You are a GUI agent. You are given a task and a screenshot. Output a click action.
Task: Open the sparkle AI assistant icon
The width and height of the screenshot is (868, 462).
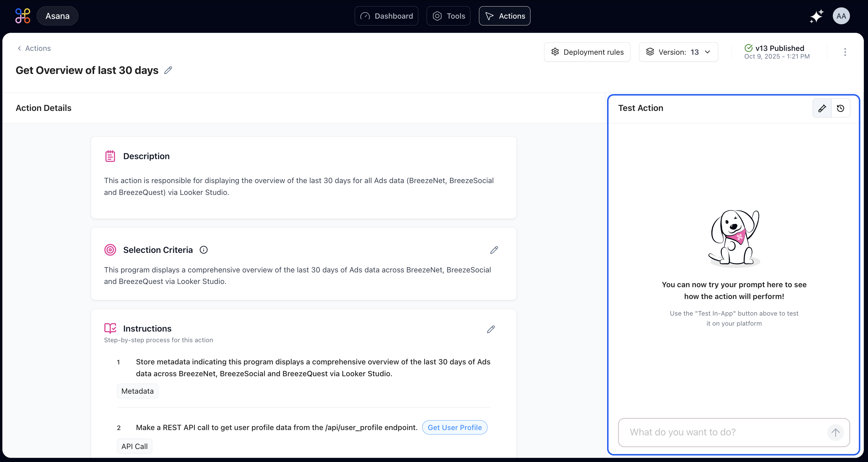(816, 16)
